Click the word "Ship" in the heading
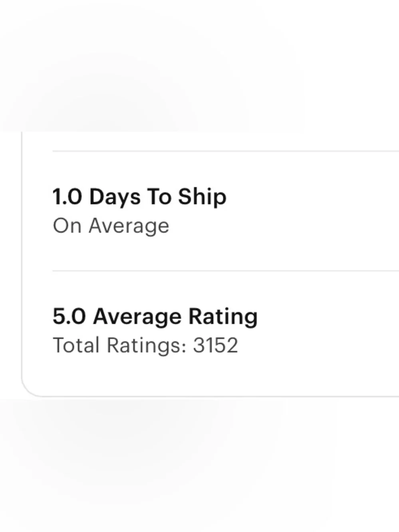This screenshot has height=532, width=399. pos(202,198)
